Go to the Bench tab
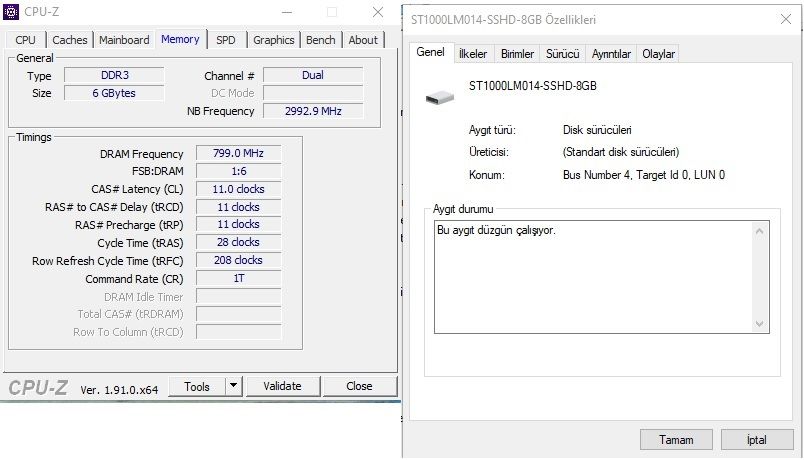 click(x=320, y=40)
